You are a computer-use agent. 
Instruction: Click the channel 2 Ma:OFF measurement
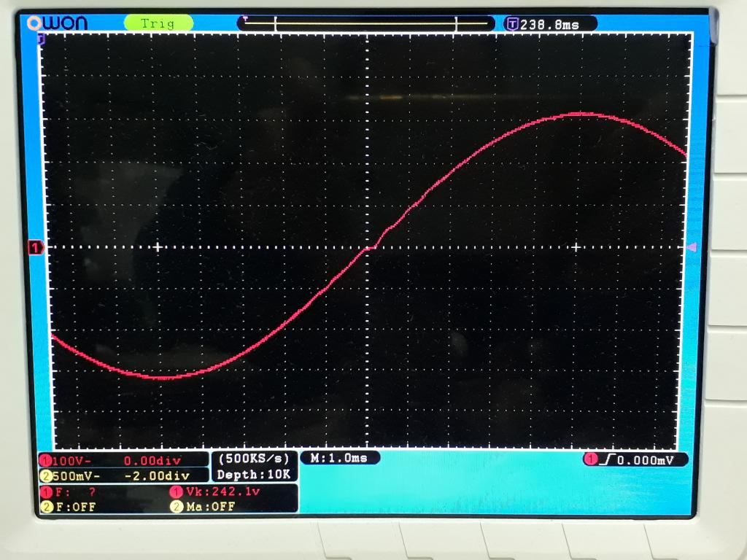211,507
